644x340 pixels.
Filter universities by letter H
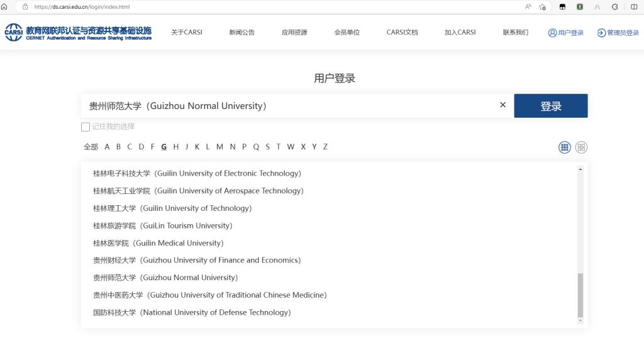point(176,147)
